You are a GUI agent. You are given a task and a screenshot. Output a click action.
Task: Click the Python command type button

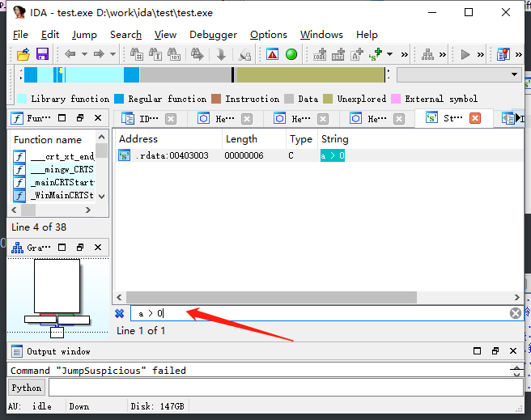(27, 388)
